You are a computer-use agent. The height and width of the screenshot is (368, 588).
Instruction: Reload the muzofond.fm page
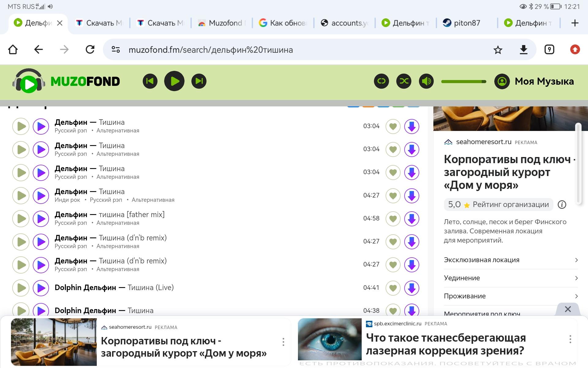point(90,49)
